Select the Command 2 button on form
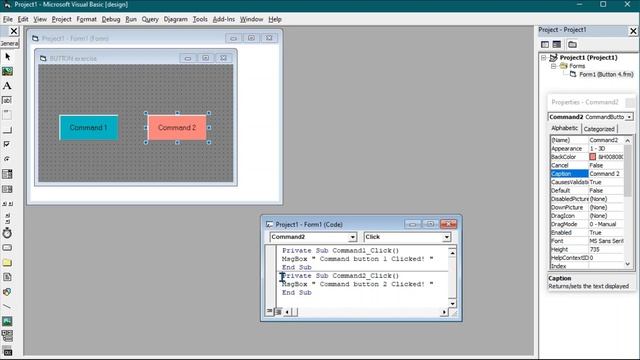This screenshot has width=640, height=360. tap(177, 128)
